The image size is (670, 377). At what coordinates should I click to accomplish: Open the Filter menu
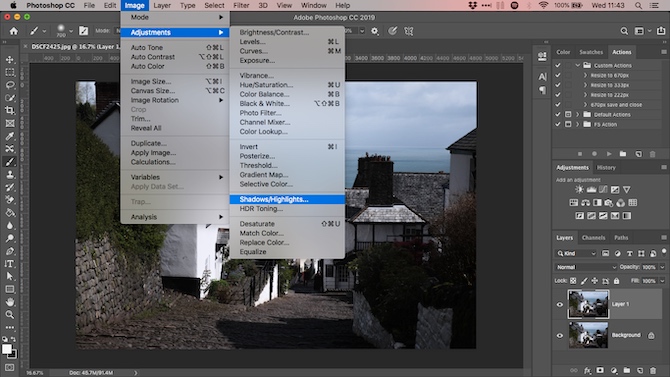pos(241,6)
